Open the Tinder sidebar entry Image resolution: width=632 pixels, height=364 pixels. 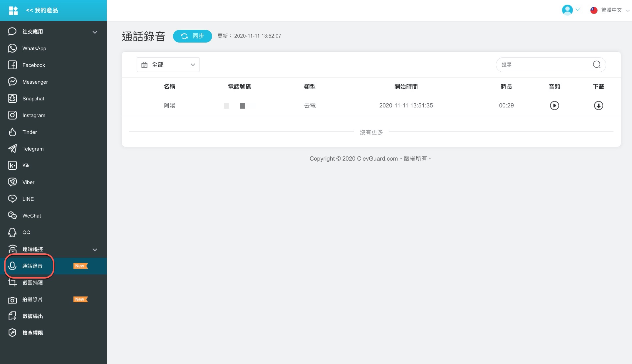30,132
